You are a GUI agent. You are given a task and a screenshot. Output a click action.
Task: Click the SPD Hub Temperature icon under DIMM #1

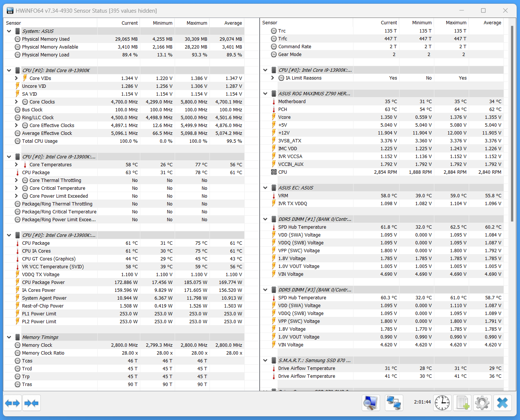274,227
